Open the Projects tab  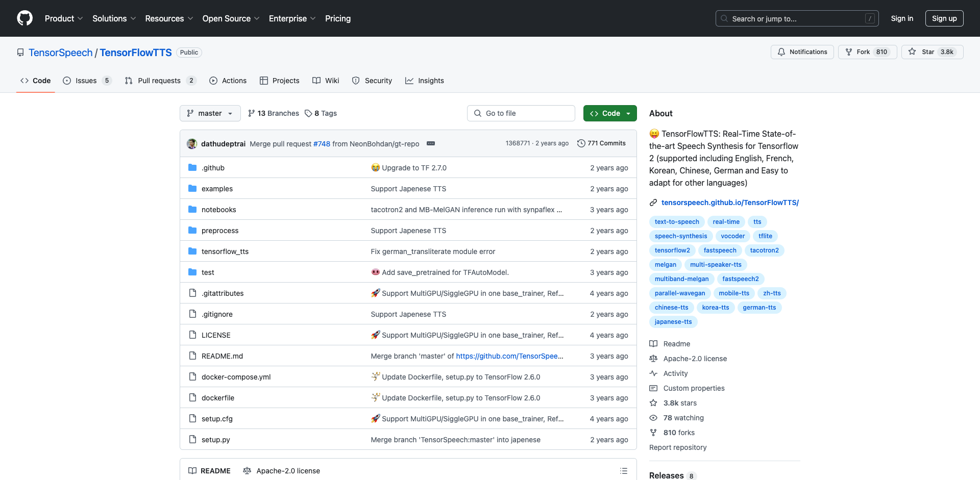coord(280,81)
